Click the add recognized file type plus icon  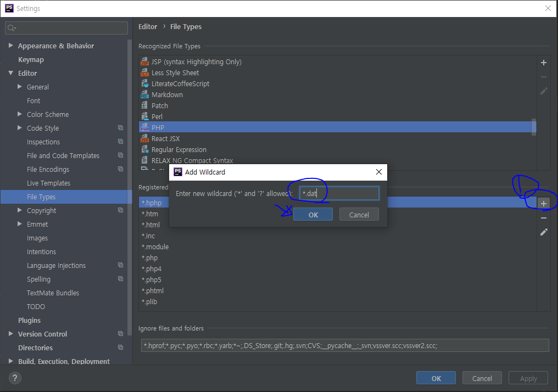(543, 63)
